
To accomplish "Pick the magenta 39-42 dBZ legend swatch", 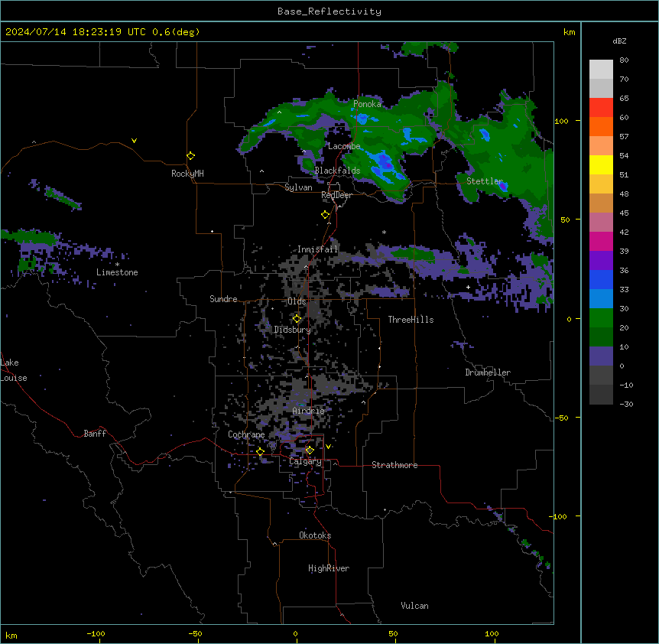I will [x=601, y=241].
